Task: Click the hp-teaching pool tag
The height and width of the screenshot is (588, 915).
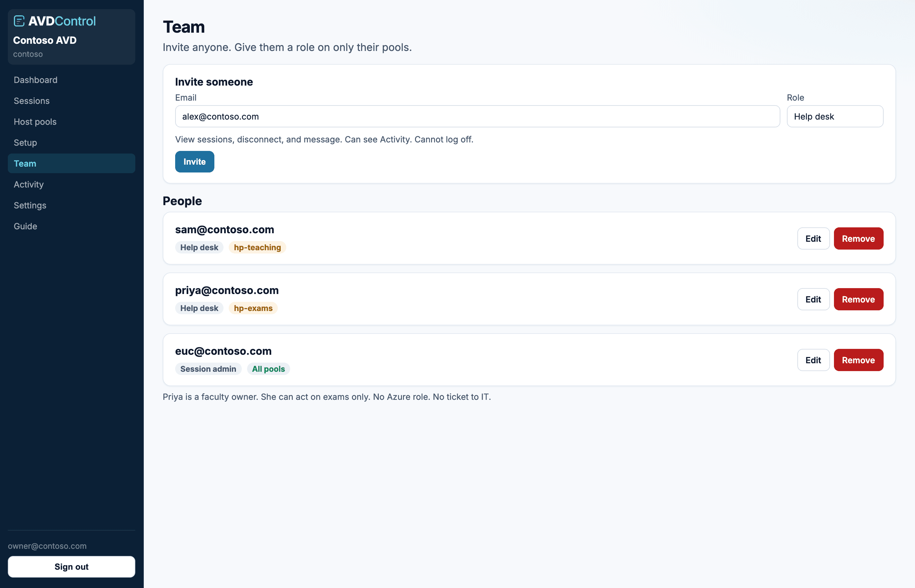Action: pos(258,247)
